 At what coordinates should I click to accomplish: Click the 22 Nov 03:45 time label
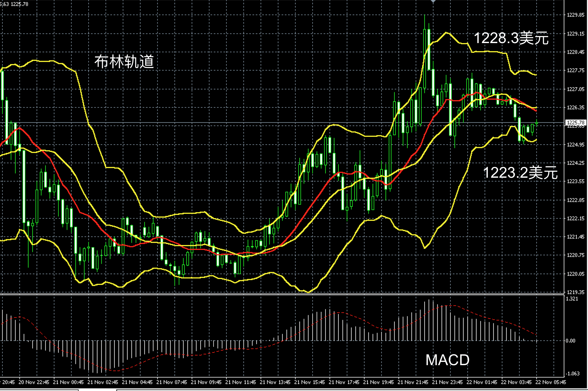[516, 382]
